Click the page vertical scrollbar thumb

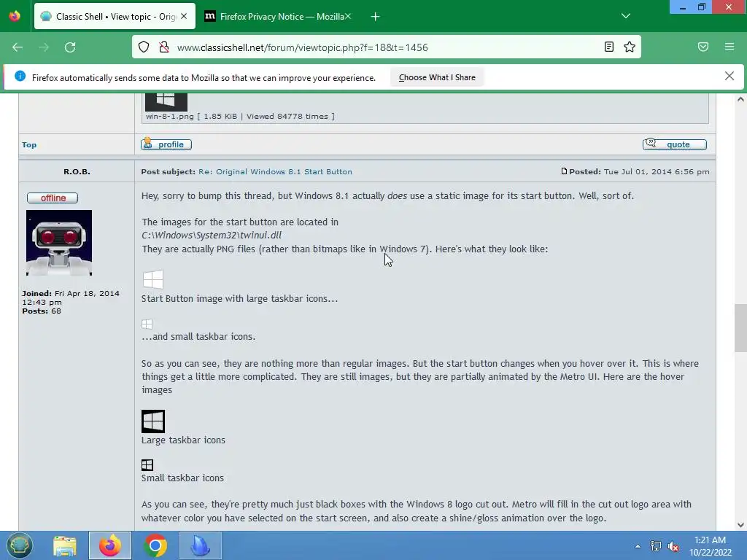click(740, 327)
